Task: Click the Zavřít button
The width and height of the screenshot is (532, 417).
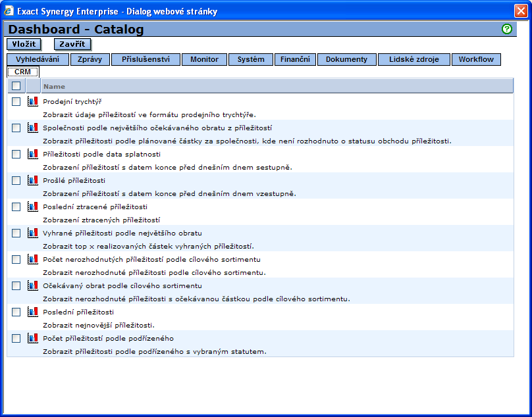Action: 72,44
